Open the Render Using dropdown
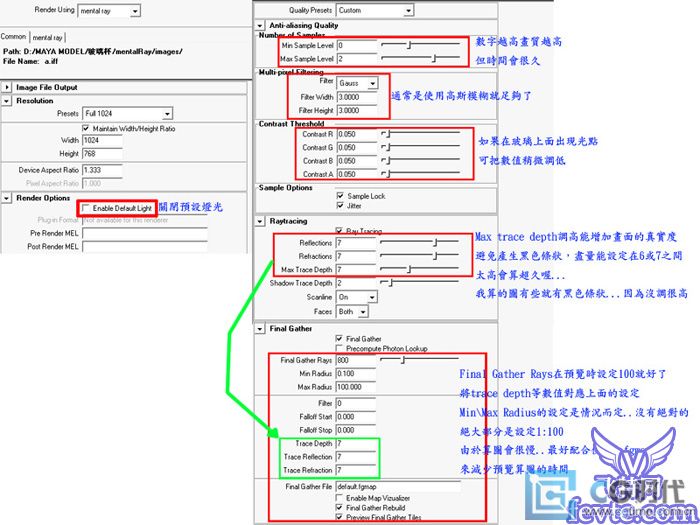Image resolution: width=700 pixels, height=525 pixels. pyautogui.click(x=109, y=11)
